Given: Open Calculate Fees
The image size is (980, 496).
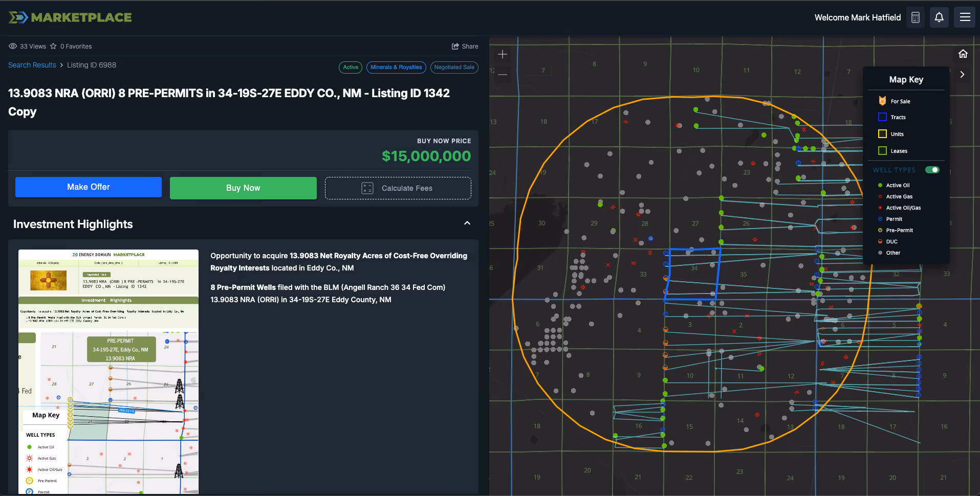Looking at the screenshot, I should coord(398,188).
